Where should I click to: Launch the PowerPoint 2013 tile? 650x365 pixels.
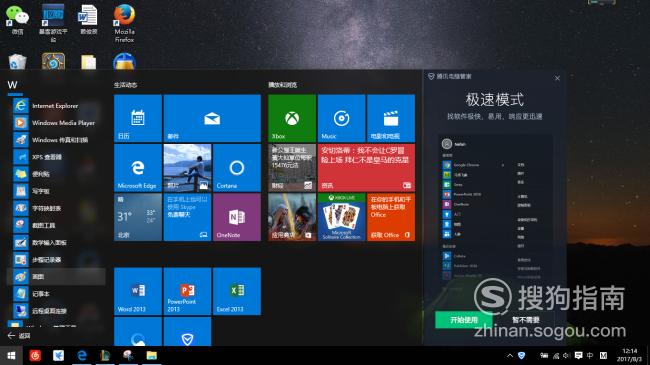click(x=187, y=291)
